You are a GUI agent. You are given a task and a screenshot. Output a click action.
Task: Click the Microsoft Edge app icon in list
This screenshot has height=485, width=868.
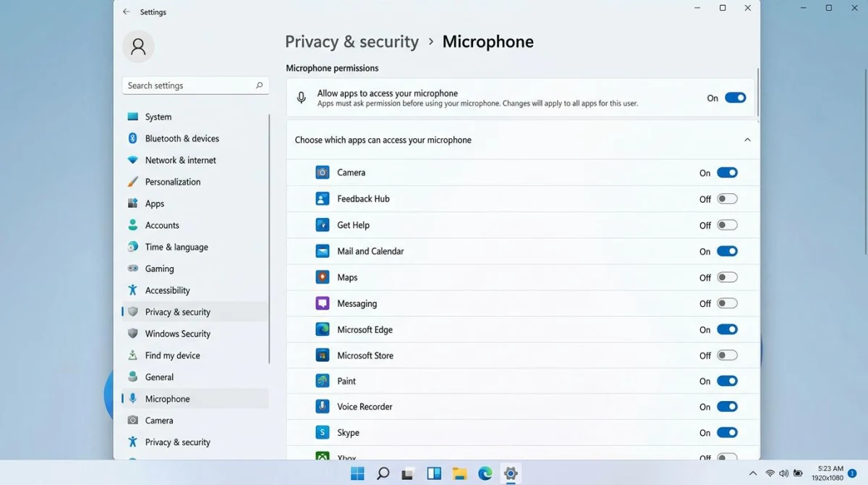coord(323,329)
